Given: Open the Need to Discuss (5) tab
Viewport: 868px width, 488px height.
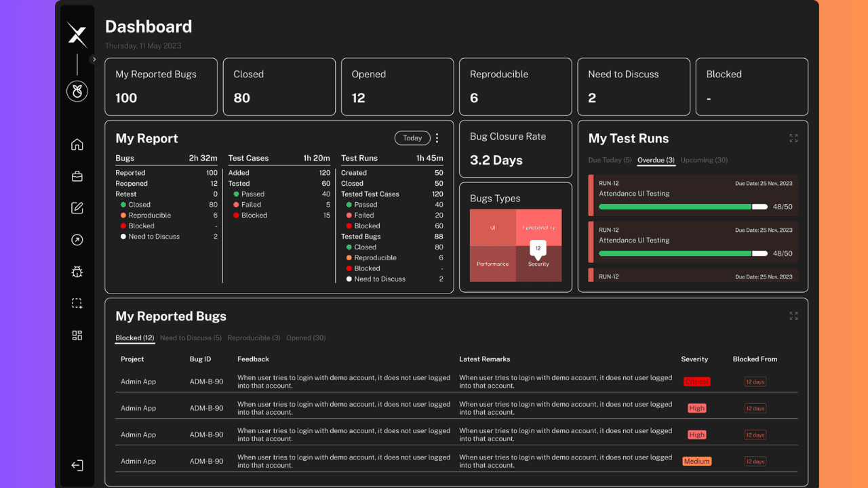Looking at the screenshot, I should pyautogui.click(x=191, y=338).
